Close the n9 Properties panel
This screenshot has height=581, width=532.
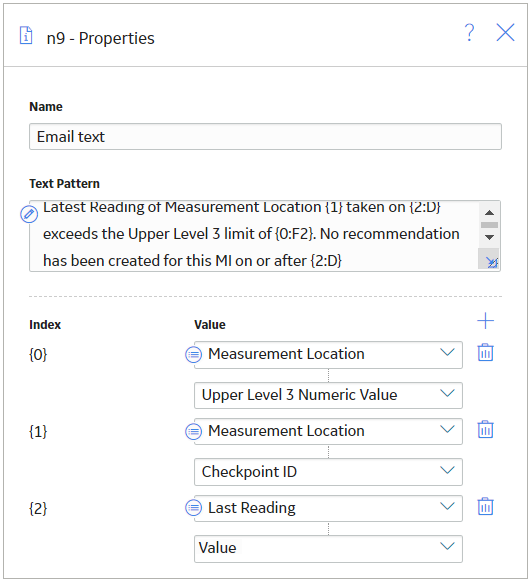pos(505,33)
